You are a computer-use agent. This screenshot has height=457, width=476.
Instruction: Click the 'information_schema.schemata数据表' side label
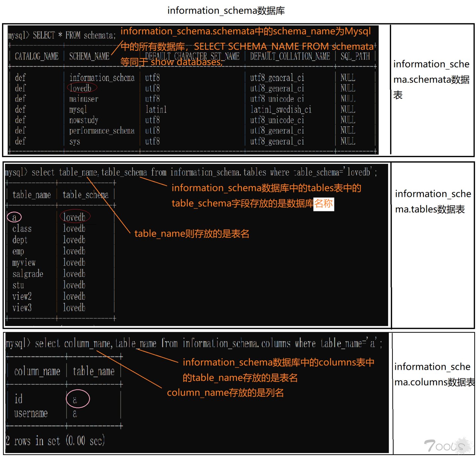pyautogui.click(x=431, y=79)
